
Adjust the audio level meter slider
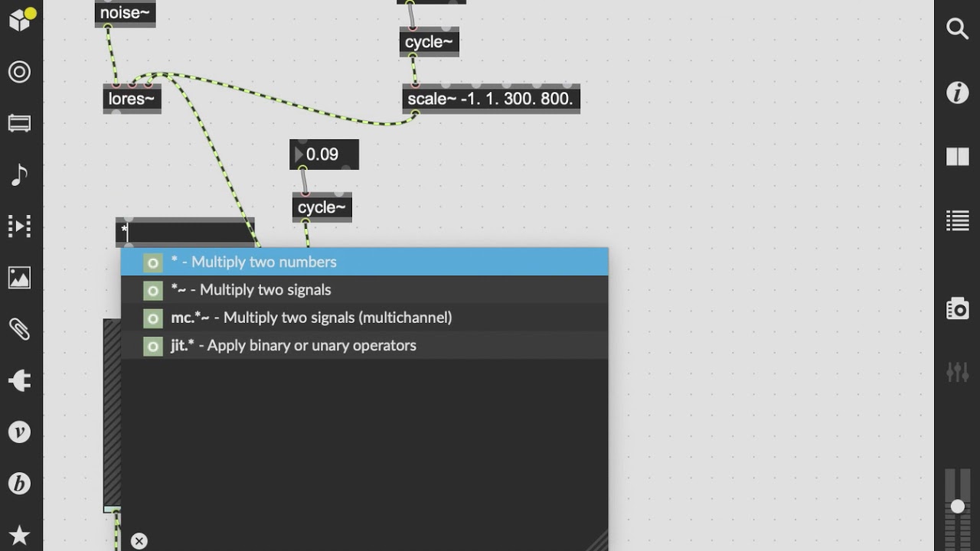pyautogui.click(x=957, y=507)
